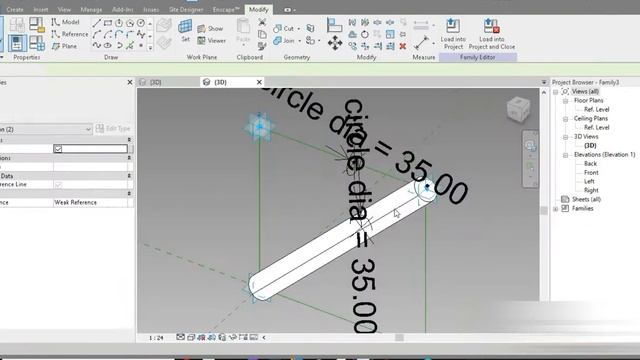640x360 pixels.
Task: Open the Join geometry dropdown arrow
Action: [x=300, y=41]
